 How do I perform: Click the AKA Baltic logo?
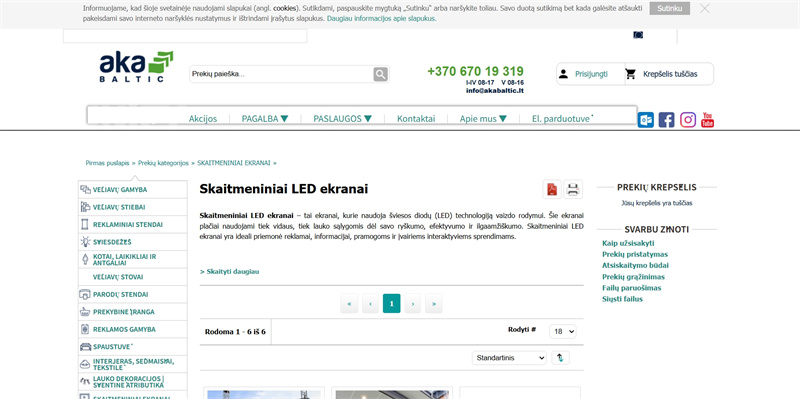pyautogui.click(x=136, y=66)
